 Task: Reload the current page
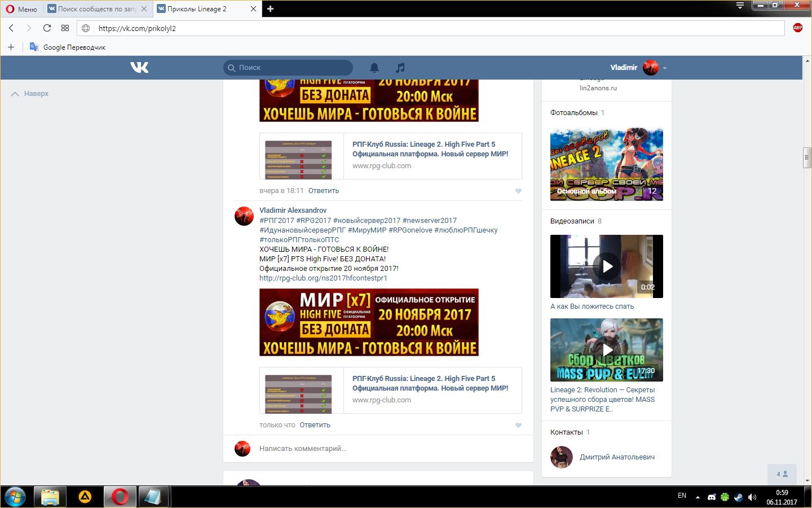[x=47, y=28]
